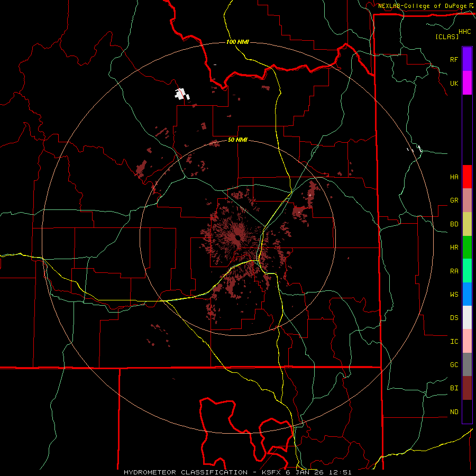Screen dimensions: 476x476
Task: Click the BI legend label
Action: click(454, 388)
